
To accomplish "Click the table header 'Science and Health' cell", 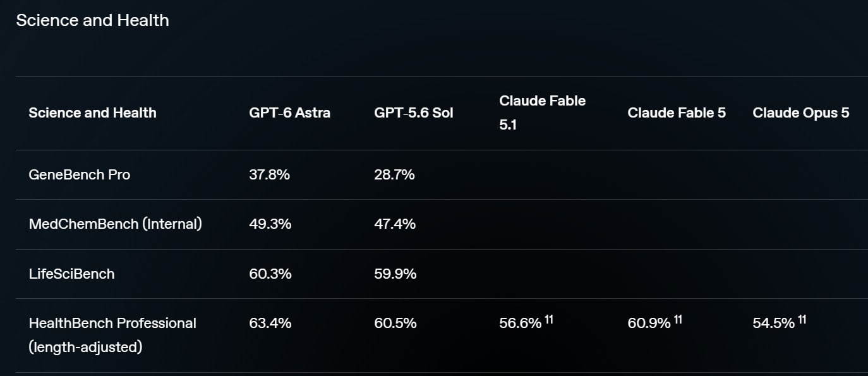I will pos(93,113).
